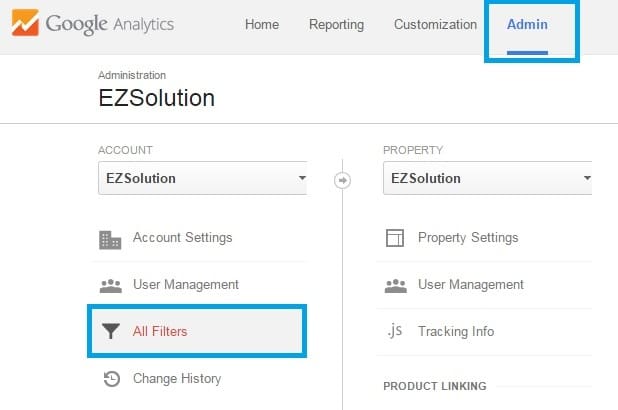Click the Google Analytics logo icon
This screenshot has height=410, width=618.
(25, 22)
